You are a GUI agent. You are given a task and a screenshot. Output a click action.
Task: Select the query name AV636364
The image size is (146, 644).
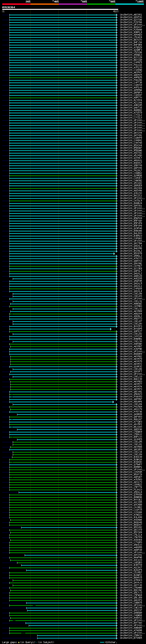pos(8,7)
